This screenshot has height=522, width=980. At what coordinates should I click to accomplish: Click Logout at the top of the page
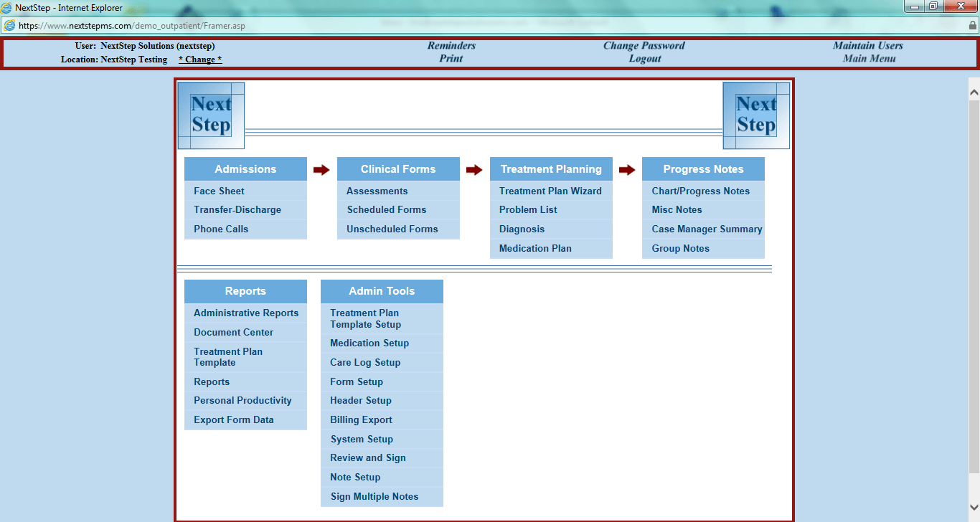tap(644, 59)
